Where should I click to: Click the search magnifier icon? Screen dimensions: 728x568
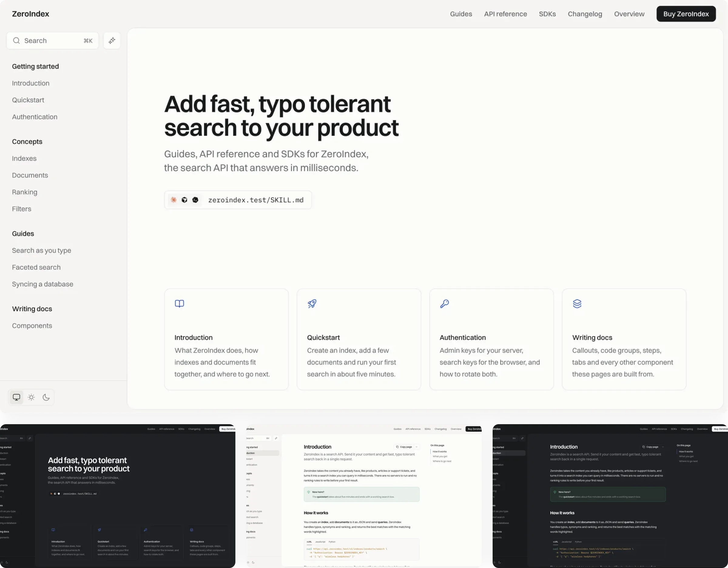click(16, 41)
